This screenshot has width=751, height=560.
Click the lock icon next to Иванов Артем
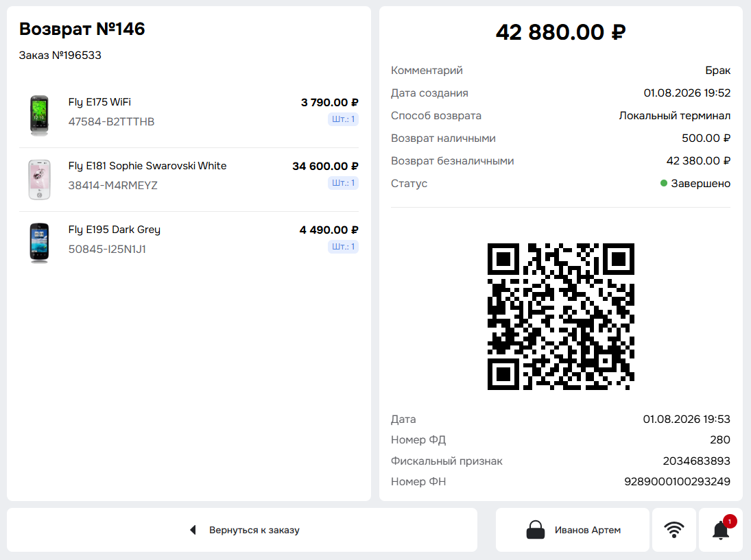coord(536,530)
